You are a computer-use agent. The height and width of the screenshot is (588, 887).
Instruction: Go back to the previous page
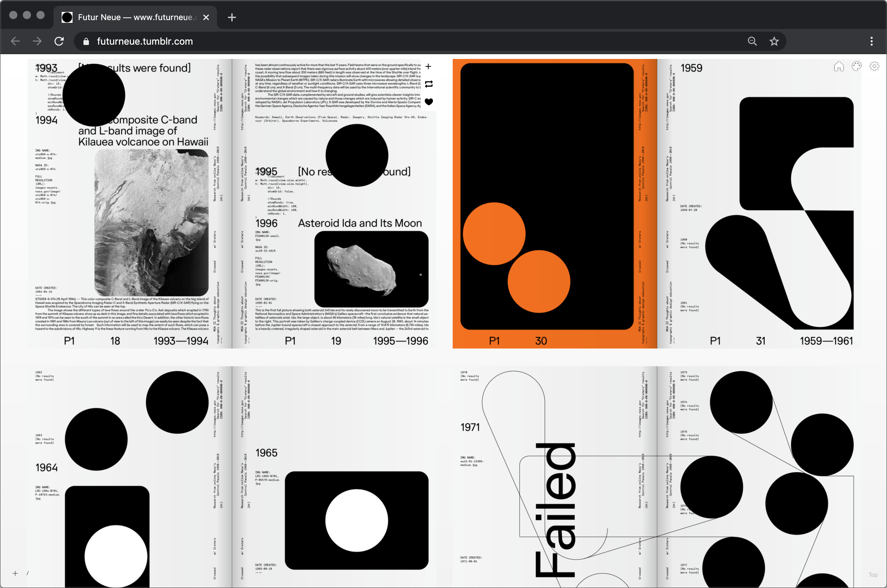point(15,41)
